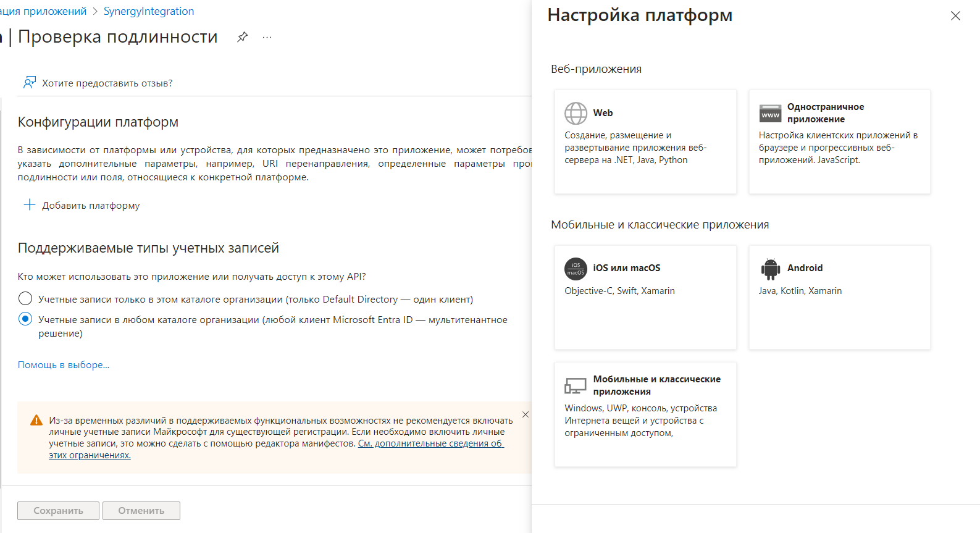This screenshot has width=980, height=533.
Task: Click the Android robot icon
Action: click(770, 269)
